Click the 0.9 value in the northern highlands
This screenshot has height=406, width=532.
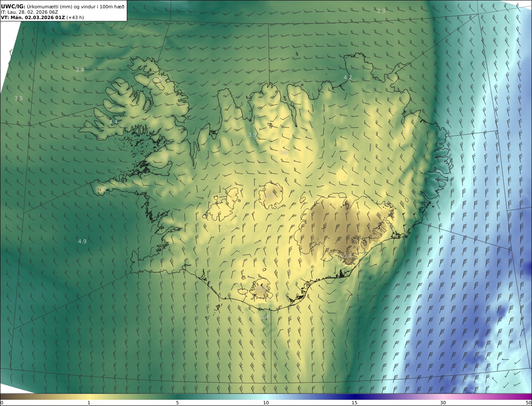click(284, 152)
